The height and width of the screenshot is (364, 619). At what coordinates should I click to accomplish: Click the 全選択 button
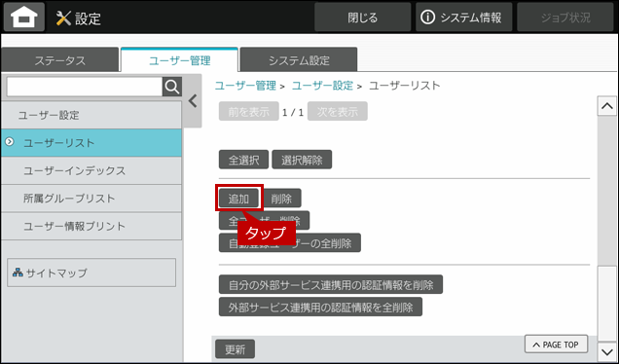(x=243, y=160)
